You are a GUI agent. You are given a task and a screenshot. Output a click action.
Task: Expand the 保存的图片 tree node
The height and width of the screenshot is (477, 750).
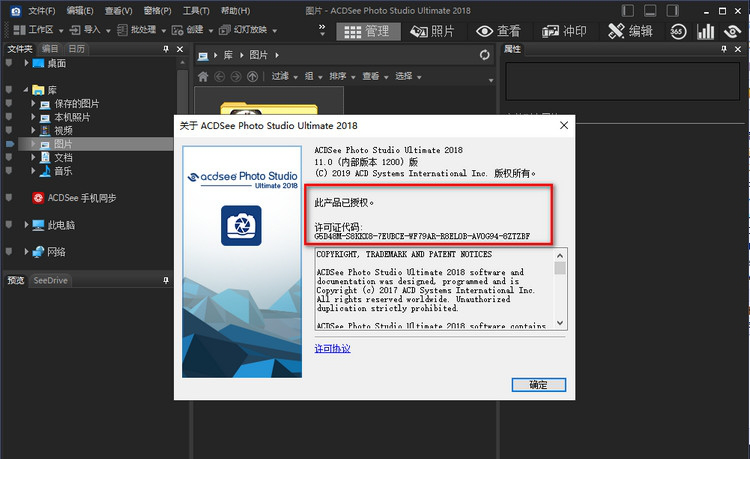tap(33, 103)
